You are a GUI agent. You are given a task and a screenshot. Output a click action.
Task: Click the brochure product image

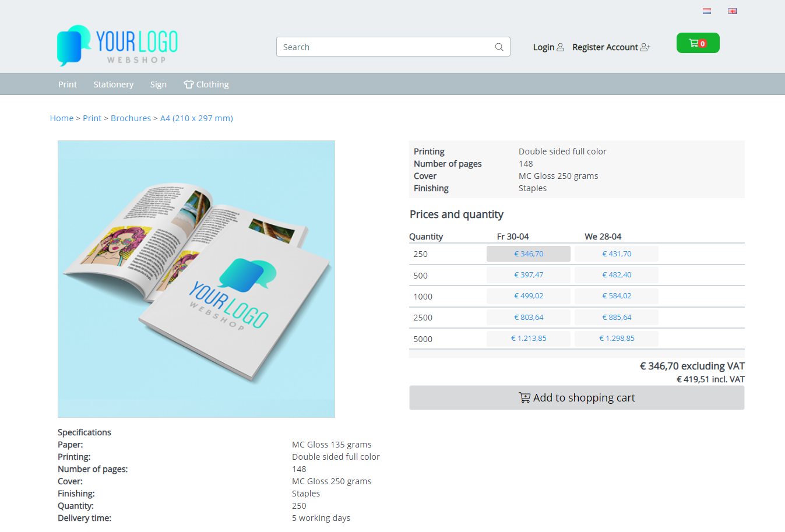tap(196, 279)
